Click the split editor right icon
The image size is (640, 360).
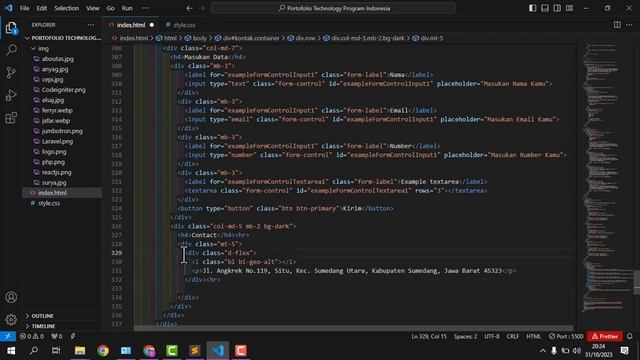click(617, 25)
